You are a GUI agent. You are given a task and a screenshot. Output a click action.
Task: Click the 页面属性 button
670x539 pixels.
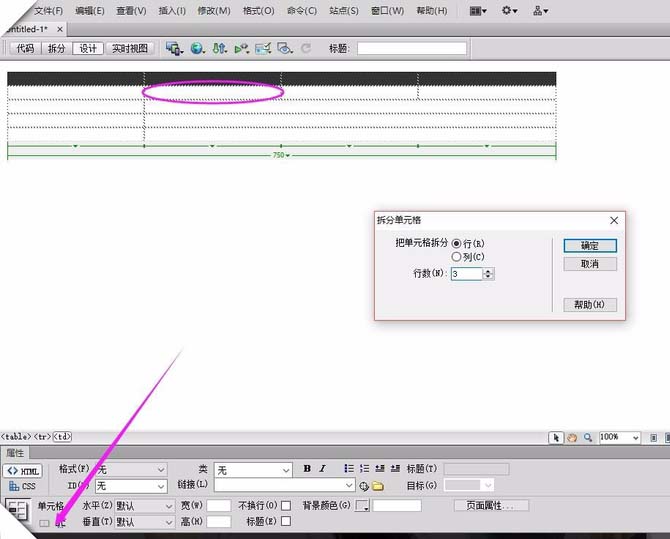[491, 506]
